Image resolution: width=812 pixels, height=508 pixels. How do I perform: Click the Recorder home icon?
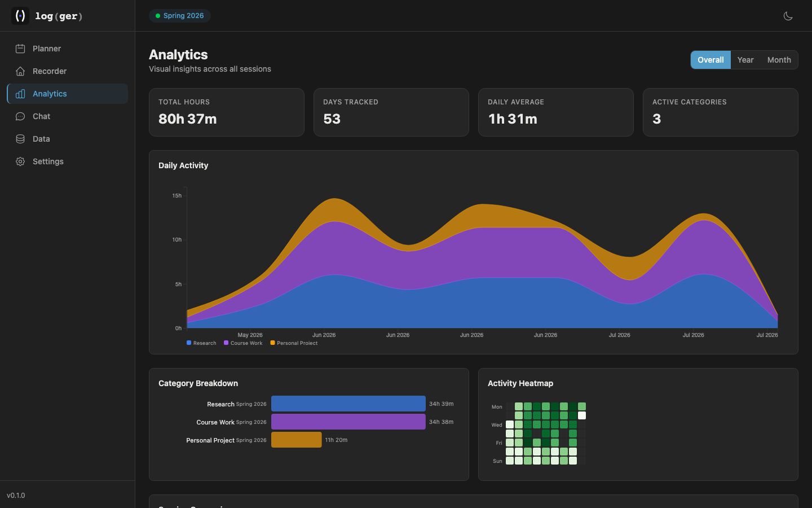[x=20, y=71]
